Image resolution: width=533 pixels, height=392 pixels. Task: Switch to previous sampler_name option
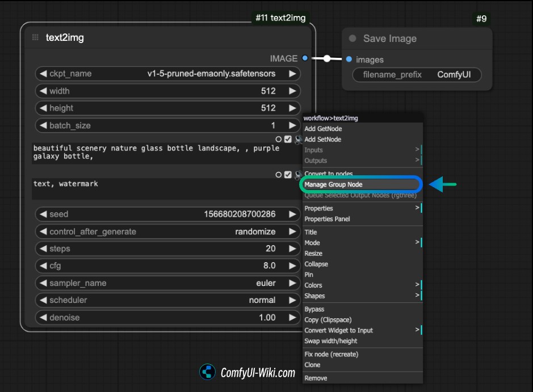(x=43, y=283)
